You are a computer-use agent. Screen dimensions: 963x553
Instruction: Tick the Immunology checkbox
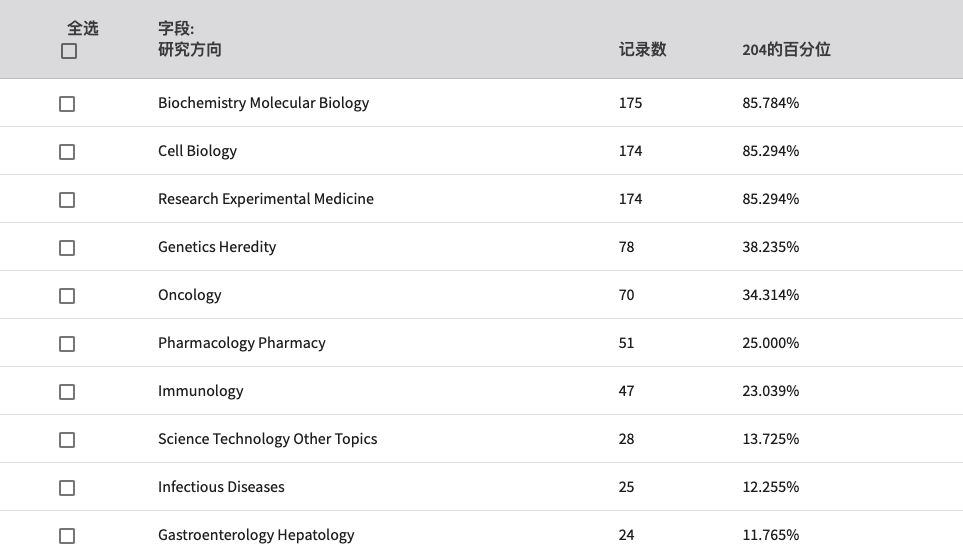[x=67, y=391]
